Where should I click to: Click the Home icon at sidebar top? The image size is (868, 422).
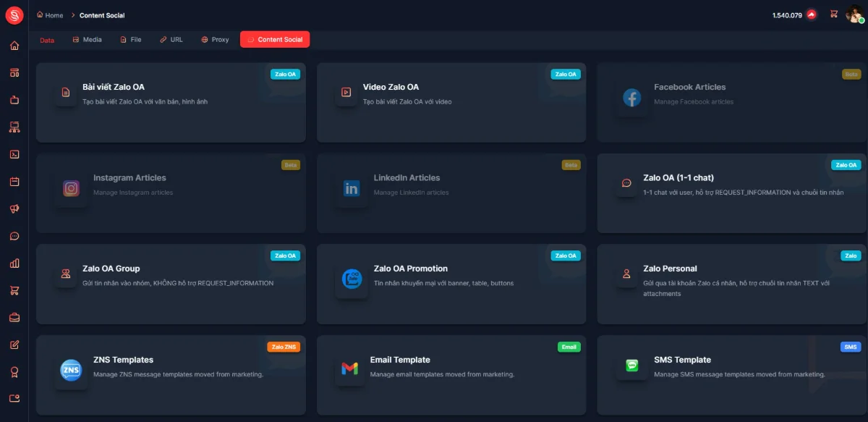pos(14,44)
